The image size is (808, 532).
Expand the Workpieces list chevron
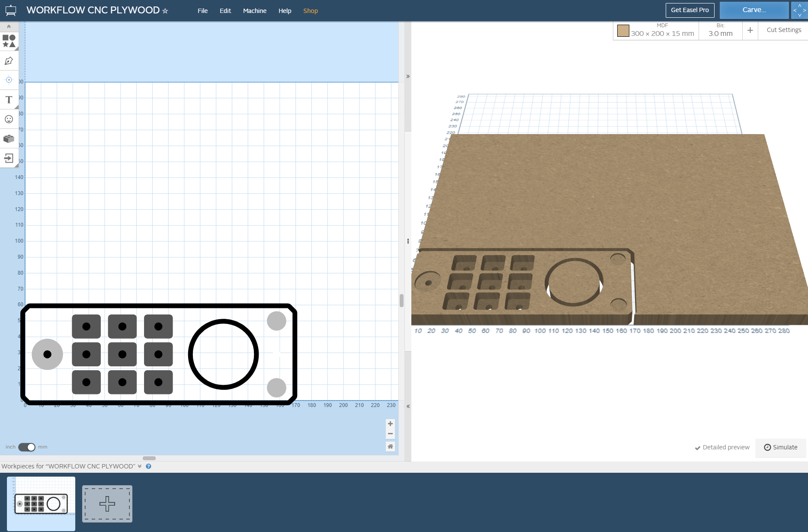[139, 466]
